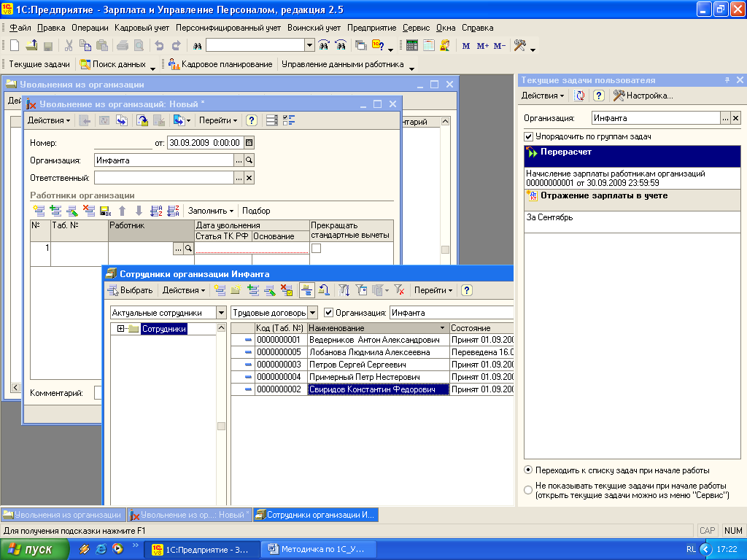This screenshot has height=560, width=747.
Task: Click the Copy icon in main toolbar
Action: pos(85,46)
